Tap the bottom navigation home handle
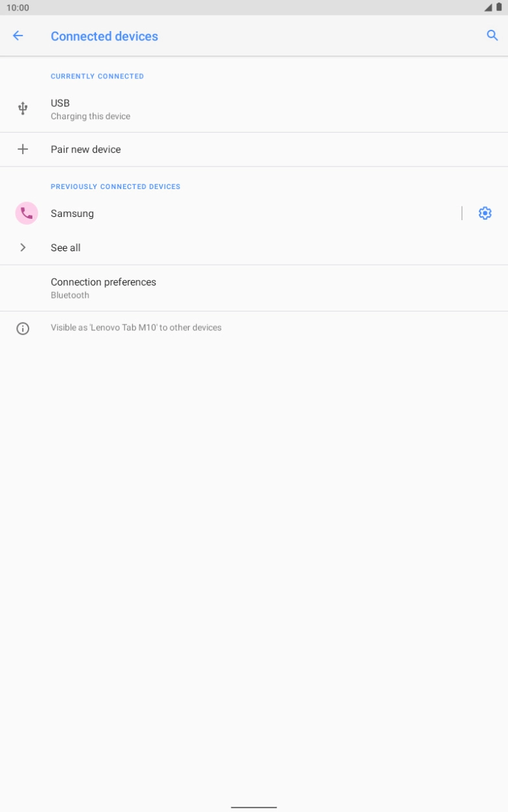508x812 pixels. coord(254,807)
